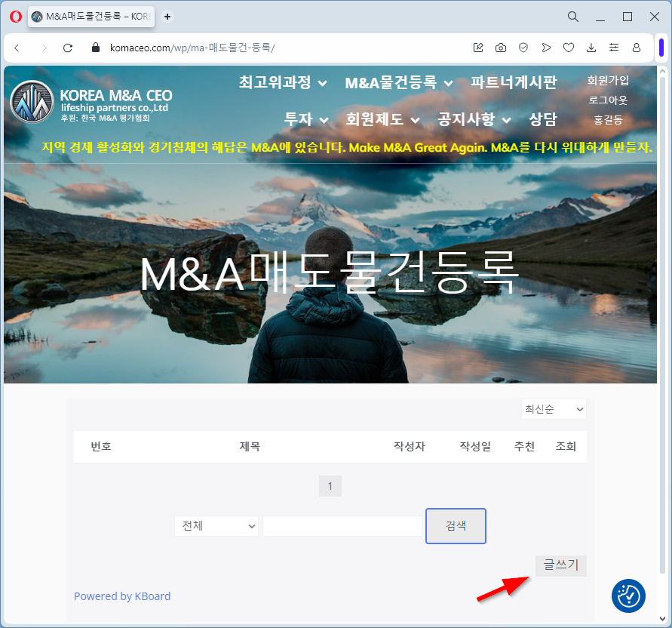Click the search keyword input field
The height and width of the screenshot is (628, 672).
342,526
